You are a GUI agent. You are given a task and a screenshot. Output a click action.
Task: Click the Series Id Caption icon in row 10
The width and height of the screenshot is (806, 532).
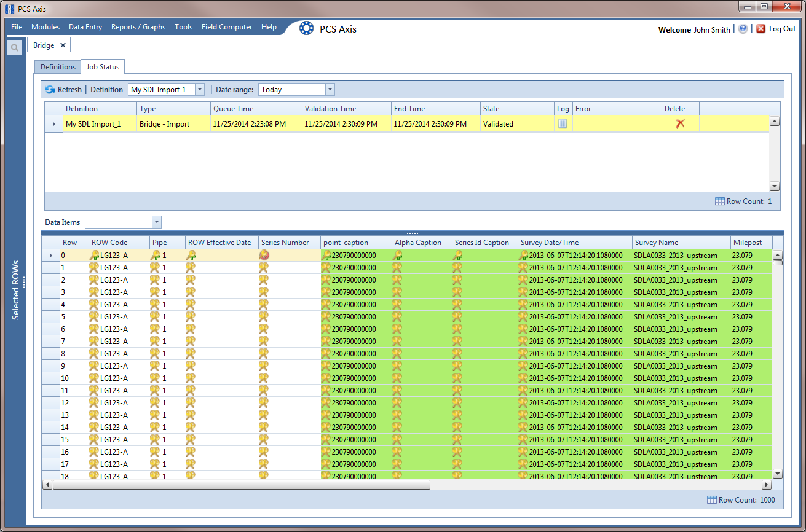[x=458, y=378]
